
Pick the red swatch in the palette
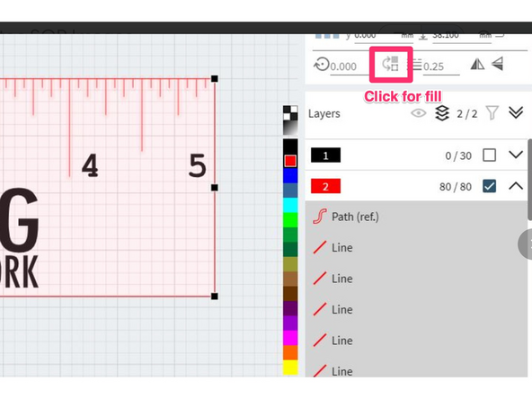pyautogui.click(x=290, y=161)
